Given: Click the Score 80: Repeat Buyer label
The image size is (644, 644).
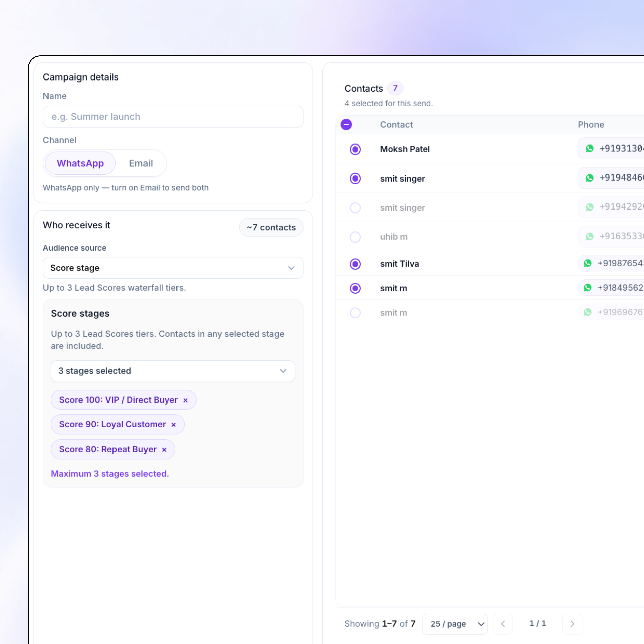Looking at the screenshot, I should (108, 449).
